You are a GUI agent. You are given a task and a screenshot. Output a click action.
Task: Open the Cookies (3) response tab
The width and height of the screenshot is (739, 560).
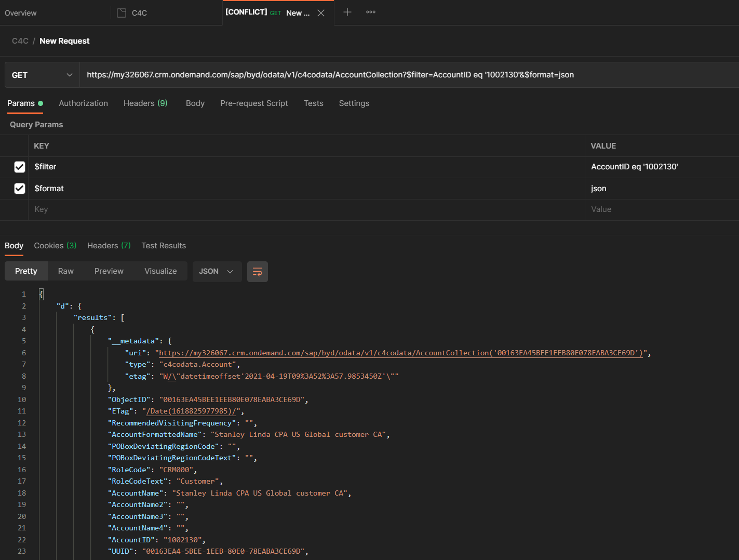click(55, 246)
